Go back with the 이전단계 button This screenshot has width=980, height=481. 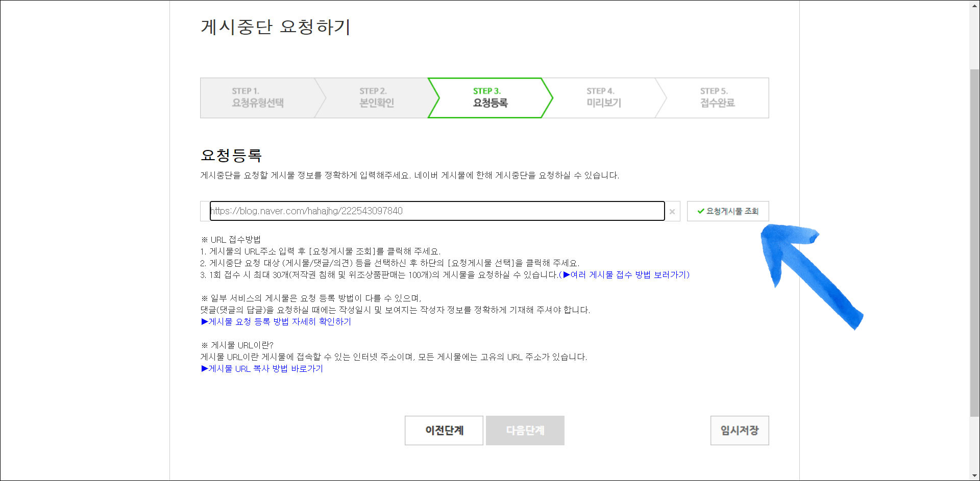pyautogui.click(x=444, y=431)
